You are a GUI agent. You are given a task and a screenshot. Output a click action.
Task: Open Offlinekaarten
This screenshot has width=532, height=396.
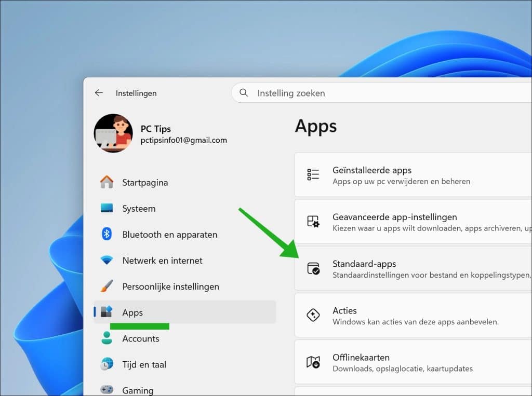coord(413,362)
